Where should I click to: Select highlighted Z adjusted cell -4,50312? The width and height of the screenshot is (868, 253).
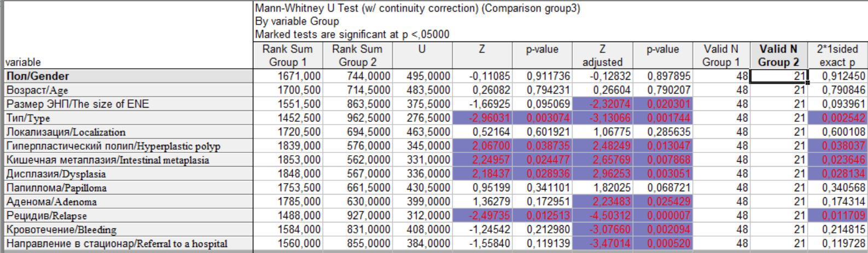pyautogui.click(x=602, y=215)
